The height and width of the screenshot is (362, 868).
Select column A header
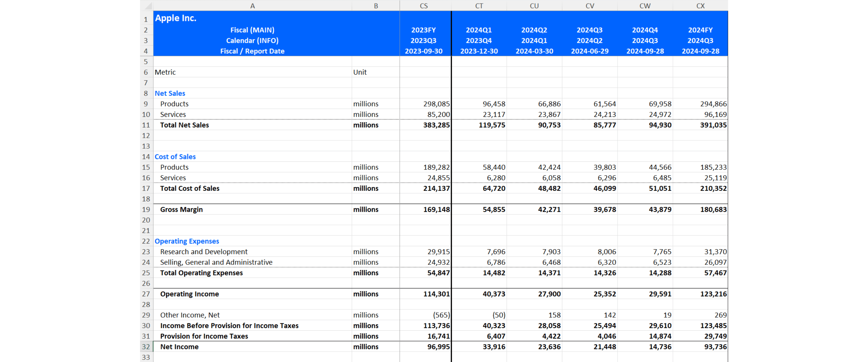click(x=252, y=6)
